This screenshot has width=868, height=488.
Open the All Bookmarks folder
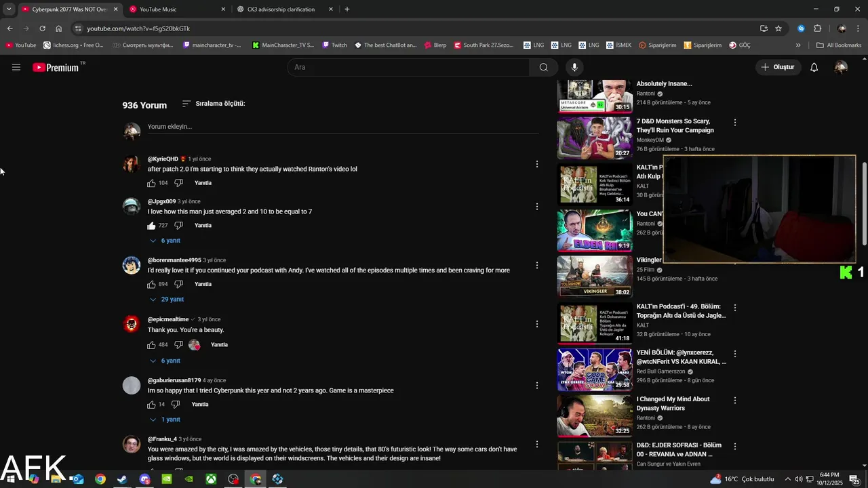click(839, 45)
